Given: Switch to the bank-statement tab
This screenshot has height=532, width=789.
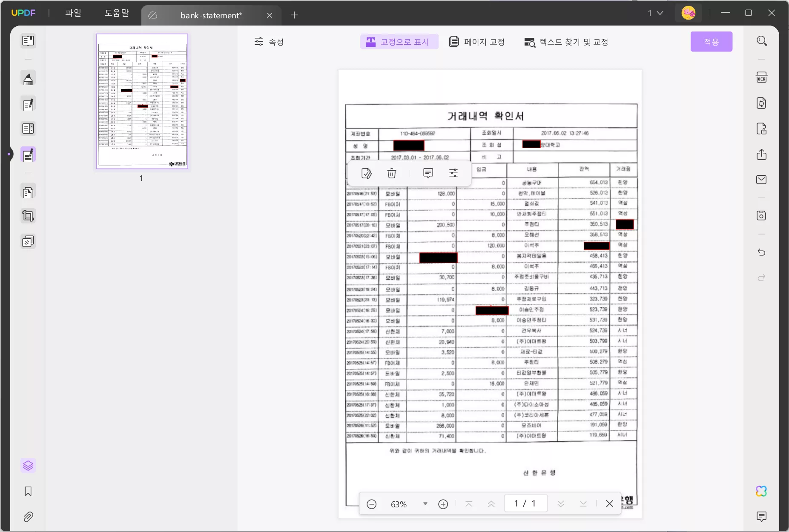Looking at the screenshot, I should tap(211, 15).
